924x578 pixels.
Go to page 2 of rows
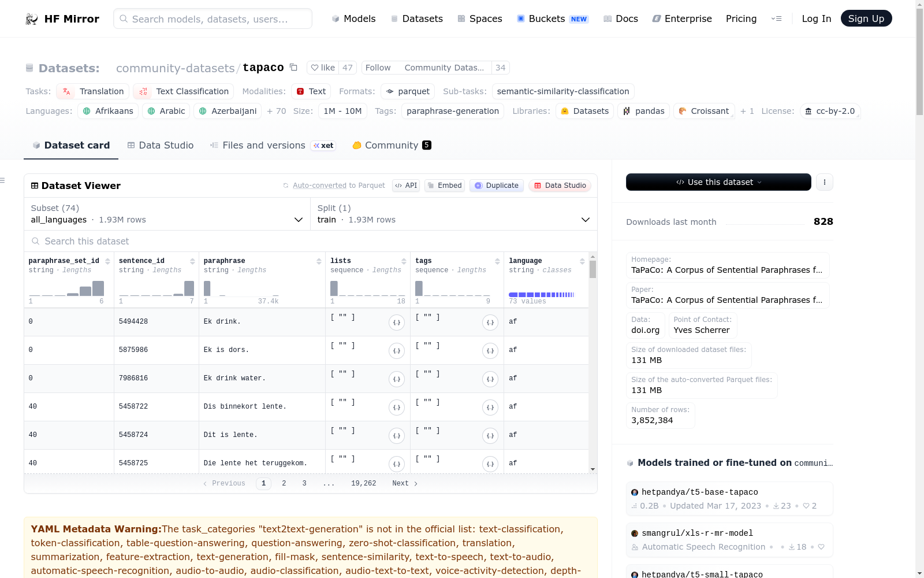point(284,484)
